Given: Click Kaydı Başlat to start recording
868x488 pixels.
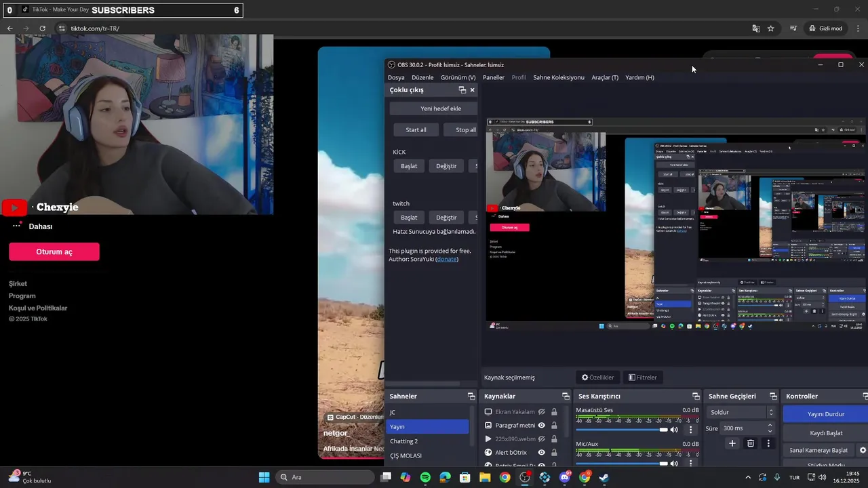Looking at the screenshot, I should pos(825,432).
